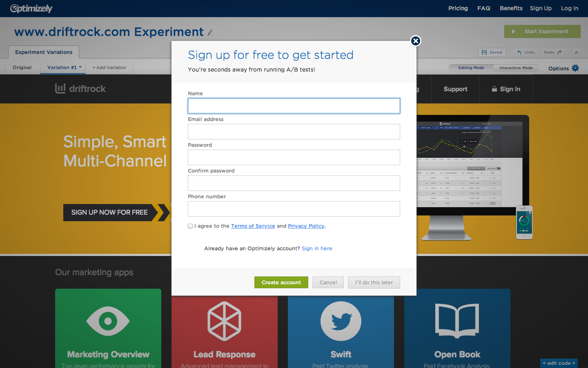Viewport: 588px width, 368px height.
Task: Click Sign in on the driftrock page
Action: (x=506, y=89)
